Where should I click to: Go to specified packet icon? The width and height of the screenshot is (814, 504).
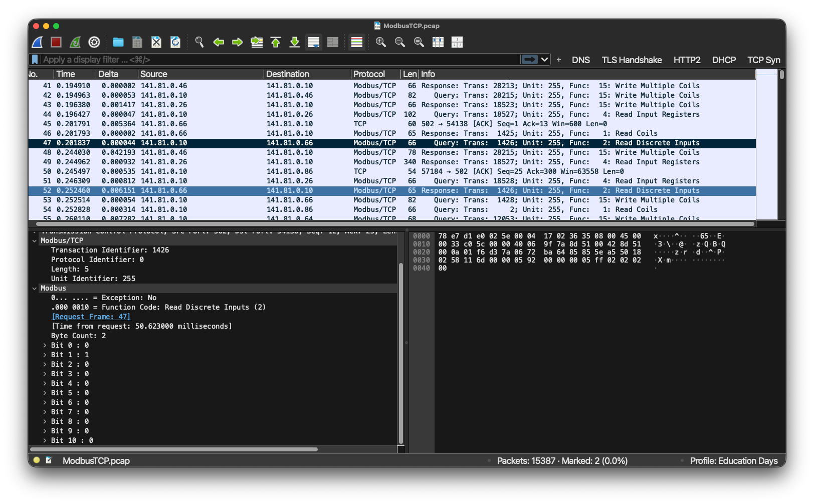coord(257,42)
